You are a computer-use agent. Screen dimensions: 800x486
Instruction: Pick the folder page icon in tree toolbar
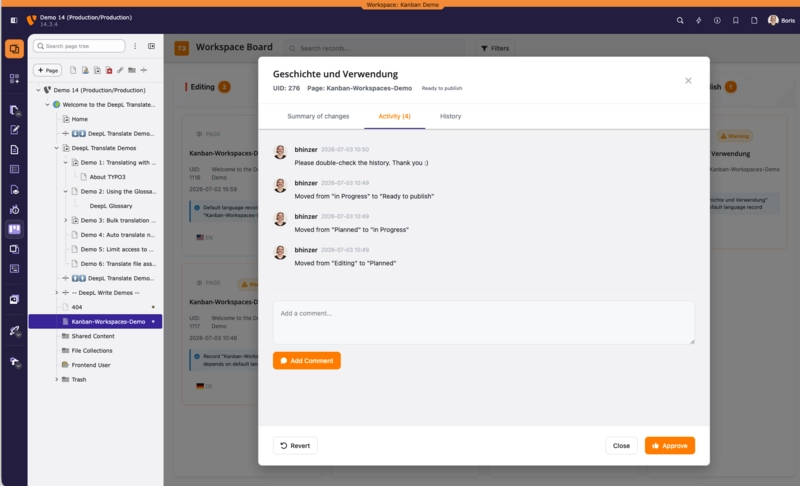coord(132,70)
